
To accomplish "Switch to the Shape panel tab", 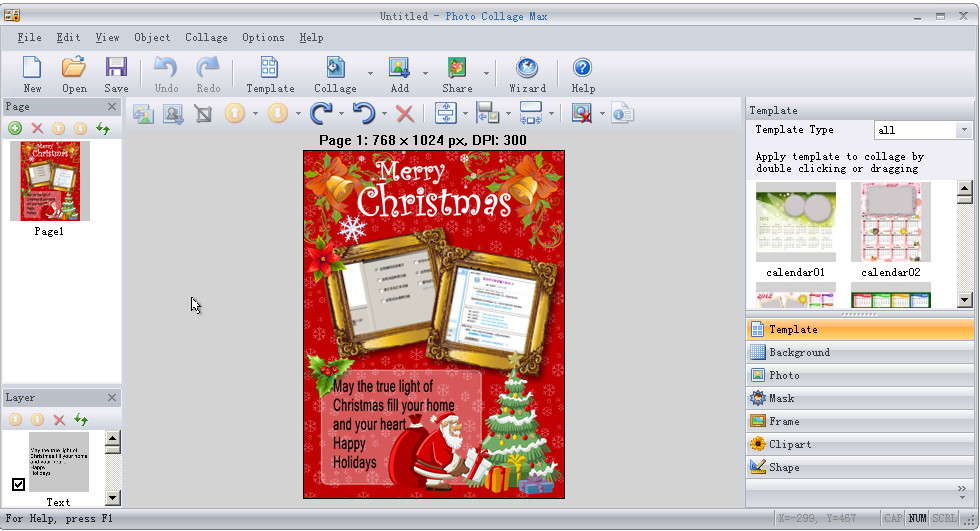I will (860, 468).
